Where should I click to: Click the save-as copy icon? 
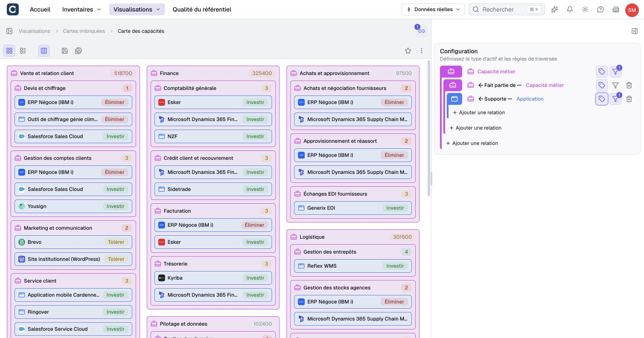point(78,51)
